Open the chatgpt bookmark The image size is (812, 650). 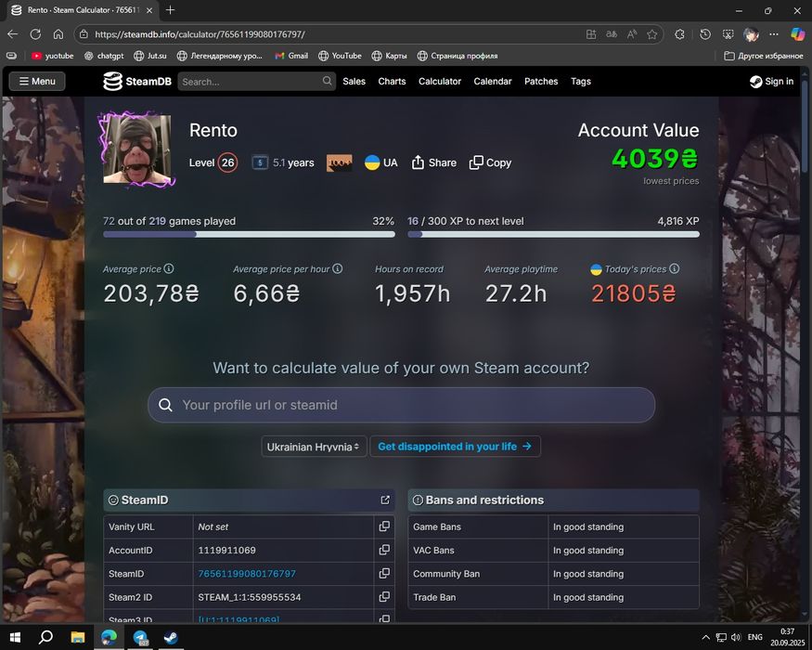click(x=104, y=56)
